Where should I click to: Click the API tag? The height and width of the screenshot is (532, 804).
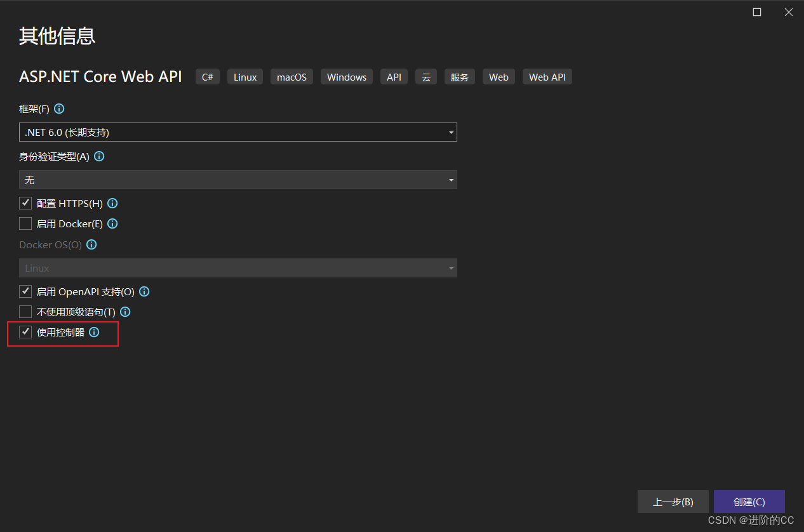394,77
